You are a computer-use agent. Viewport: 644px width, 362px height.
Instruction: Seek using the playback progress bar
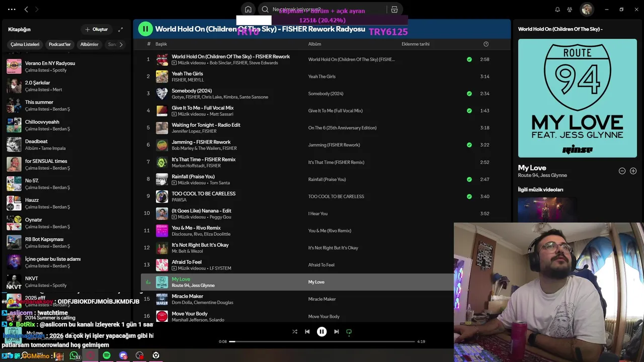click(322, 341)
